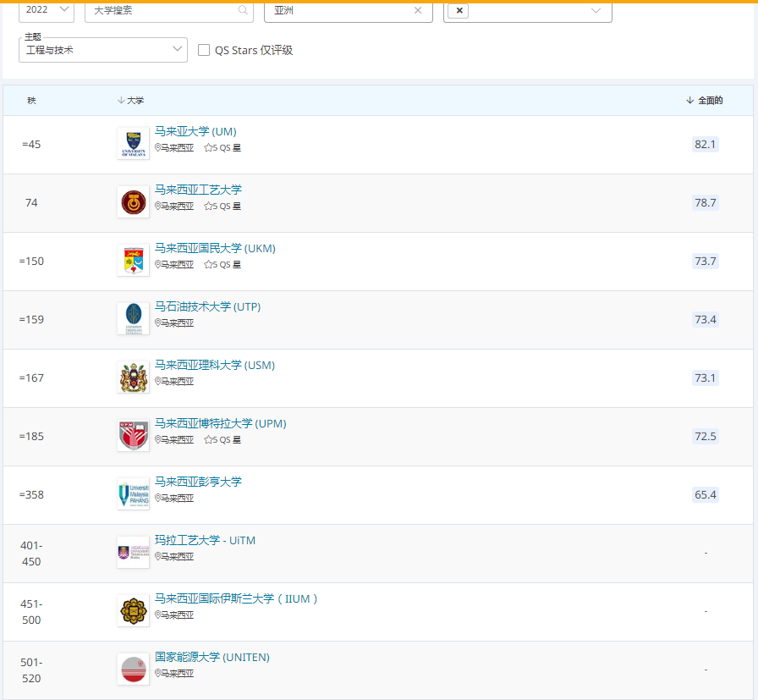Image resolution: width=758 pixels, height=700 pixels.
Task: Select the USM coat of arms logo
Action: (x=133, y=378)
